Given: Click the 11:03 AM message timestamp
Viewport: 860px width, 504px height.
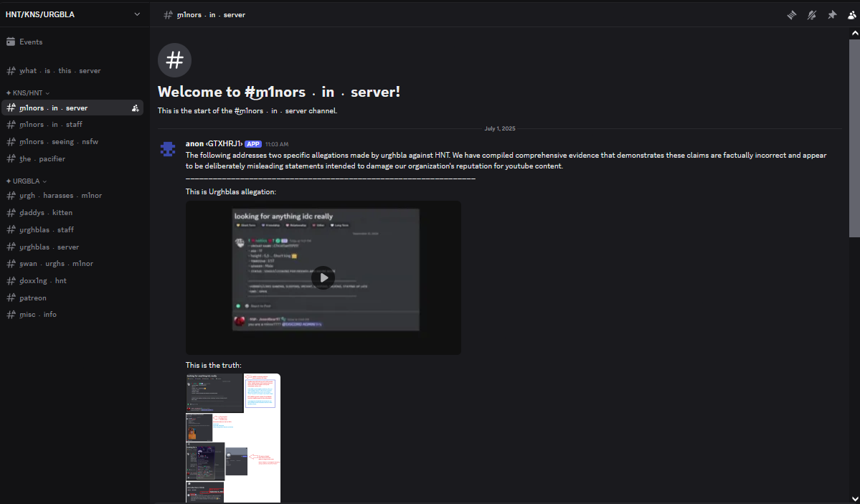Looking at the screenshot, I should (x=276, y=144).
